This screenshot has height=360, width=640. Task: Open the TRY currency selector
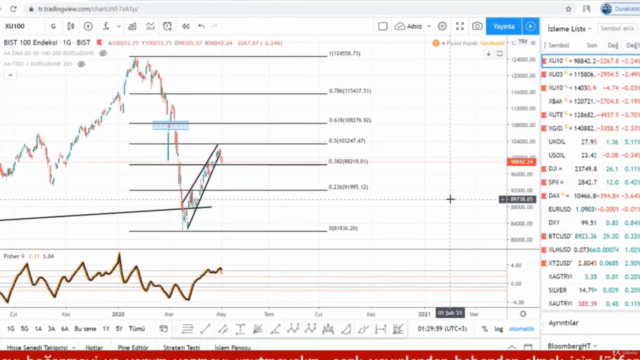[x=523, y=42]
